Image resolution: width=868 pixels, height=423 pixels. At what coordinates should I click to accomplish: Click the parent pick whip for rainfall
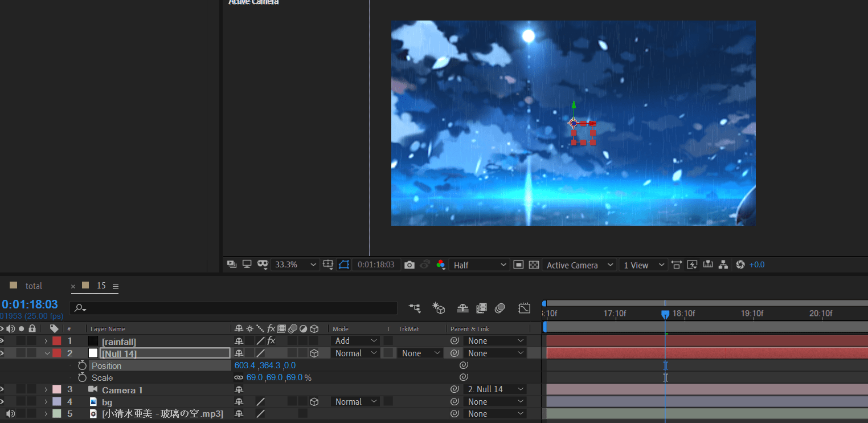pyautogui.click(x=455, y=341)
